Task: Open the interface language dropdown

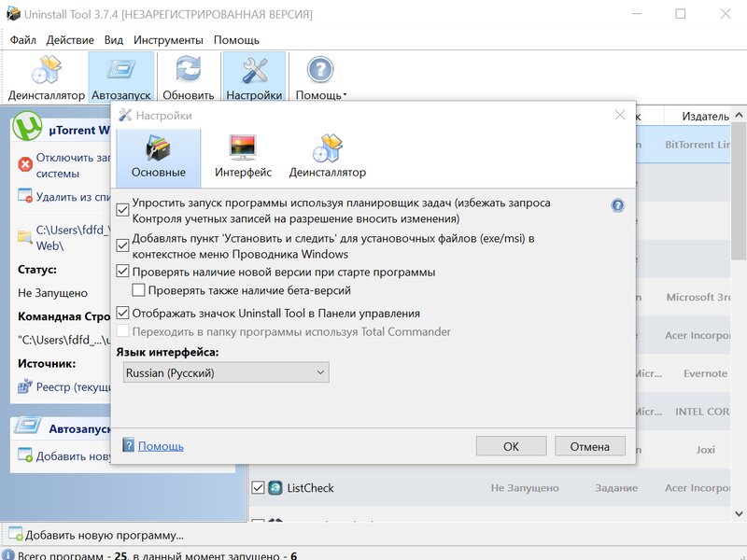Action: pos(226,372)
